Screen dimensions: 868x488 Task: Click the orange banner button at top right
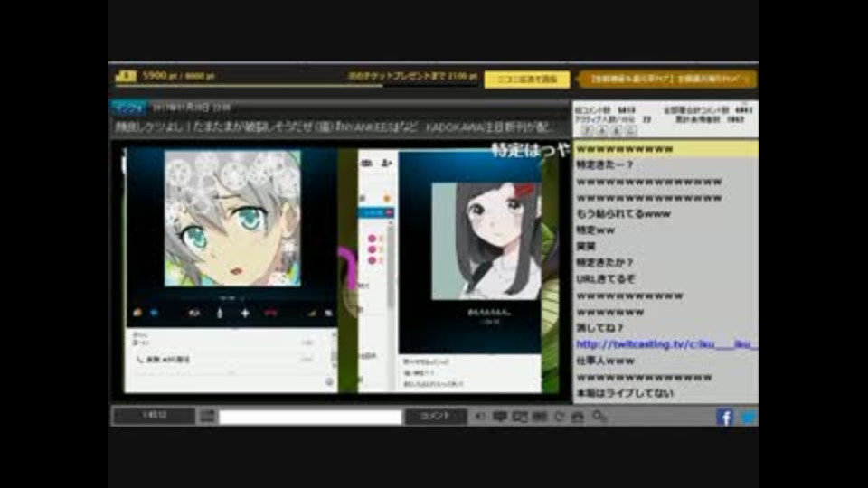(667, 80)
